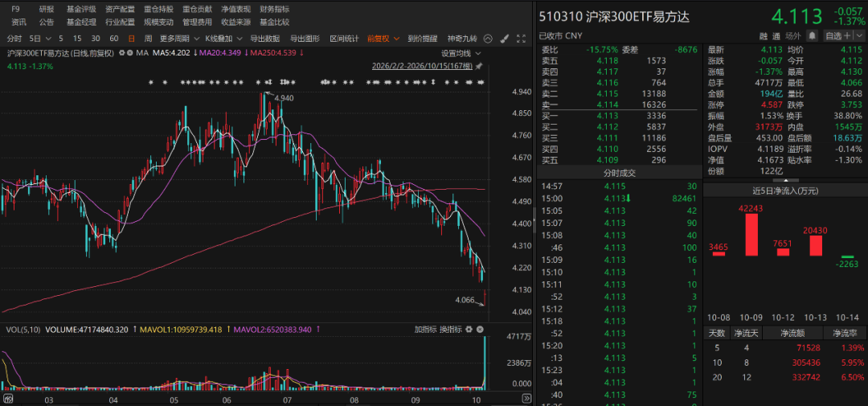Open the 财务指标 tab
This screenshot has height=406, width=868.
click(275, 10)
